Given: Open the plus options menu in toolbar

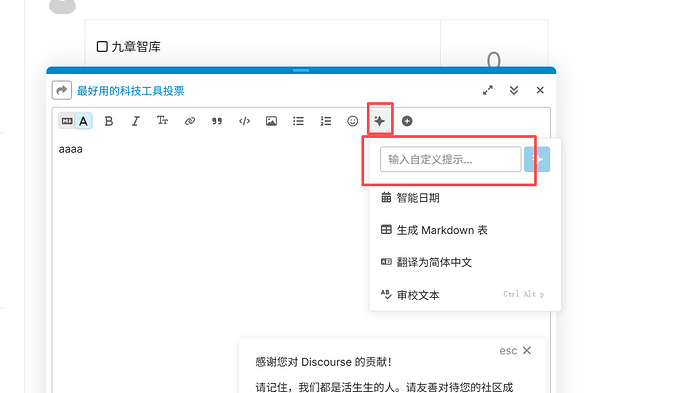Looking at the screenshot, I should point(407,121).
